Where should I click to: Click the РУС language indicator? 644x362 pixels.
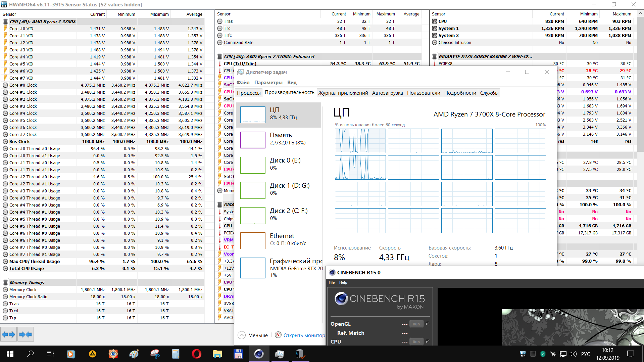(x=586, y=354)
